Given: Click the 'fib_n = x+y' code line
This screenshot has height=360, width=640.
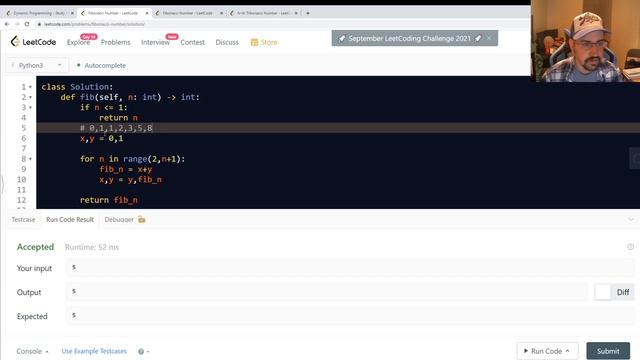Looking at the screenshot, I should pyautogui.click(x=126, y=169).
